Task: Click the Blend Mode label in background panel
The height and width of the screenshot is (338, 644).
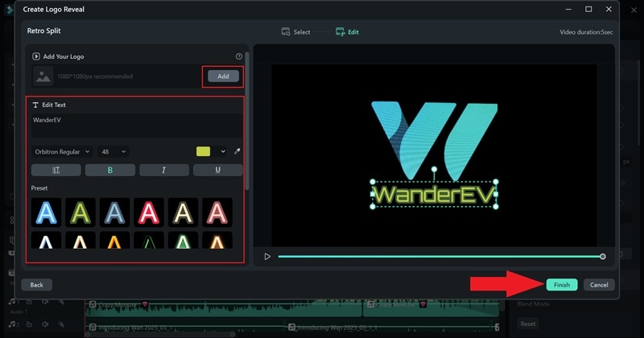Action: point(533,304)
